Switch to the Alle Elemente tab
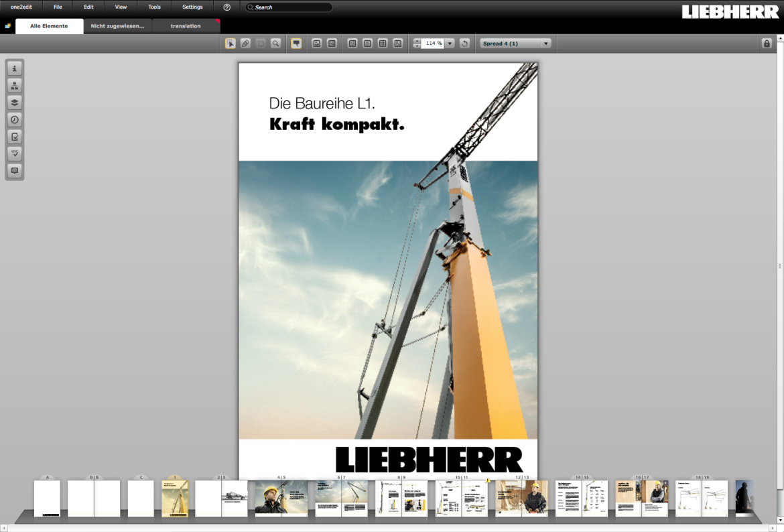Viewport: 784px width, 532px height. 49,26
